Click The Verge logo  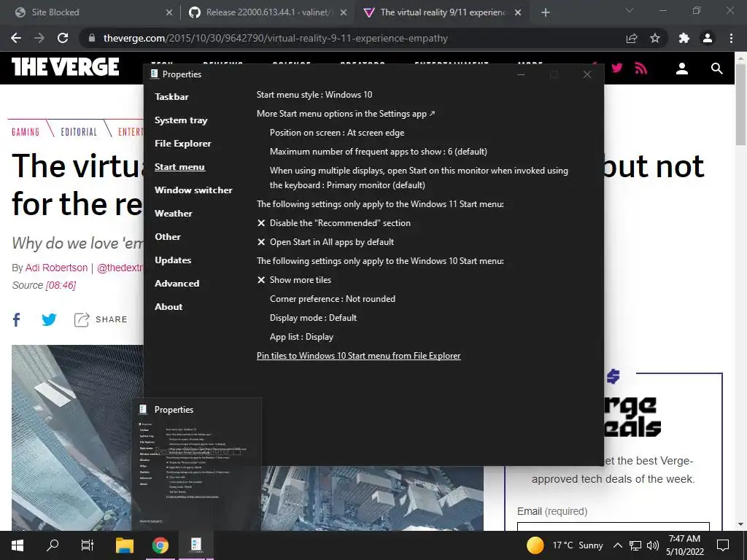[65, 66]
